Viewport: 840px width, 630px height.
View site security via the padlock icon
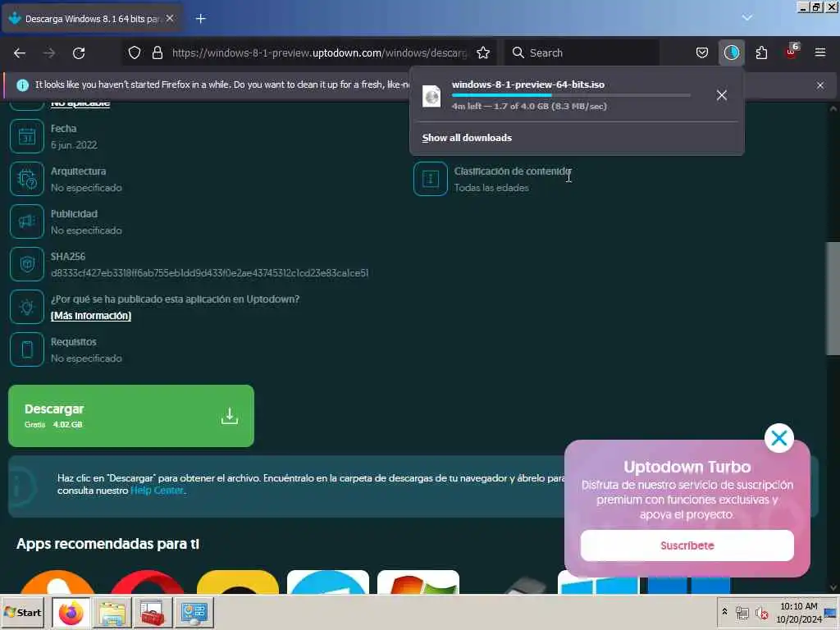pyautogui.click(x=157, y=52)
